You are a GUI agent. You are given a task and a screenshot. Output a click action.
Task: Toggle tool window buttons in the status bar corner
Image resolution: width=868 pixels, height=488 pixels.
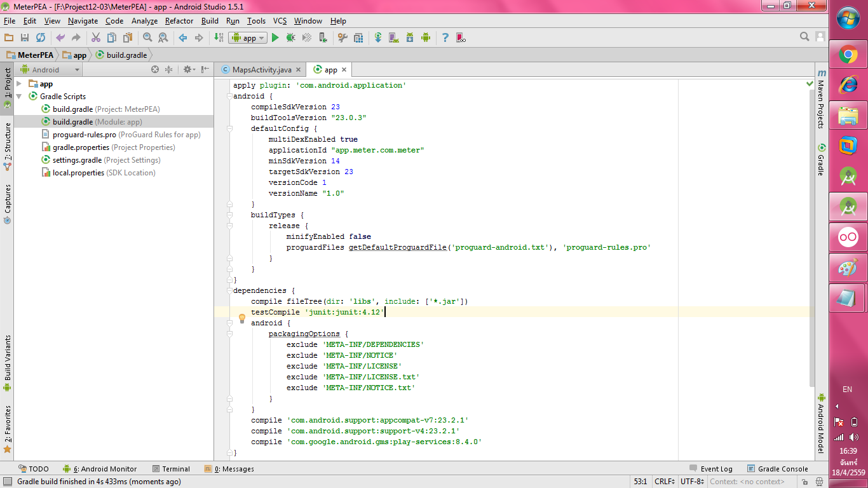[x=7, y=482]
